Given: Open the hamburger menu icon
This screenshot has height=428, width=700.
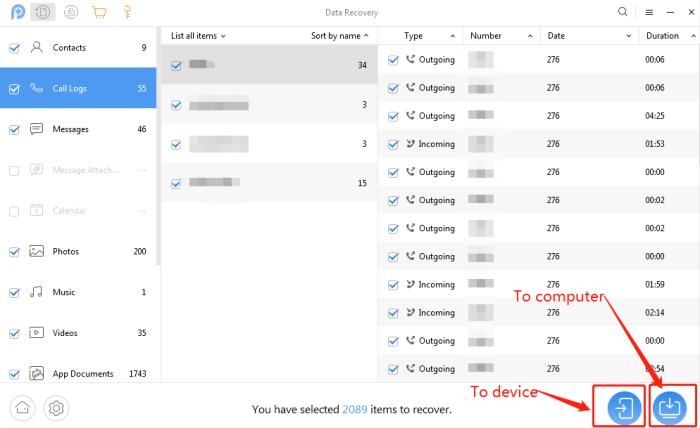Looking at the screenshot, I should [x=649, y=13].
